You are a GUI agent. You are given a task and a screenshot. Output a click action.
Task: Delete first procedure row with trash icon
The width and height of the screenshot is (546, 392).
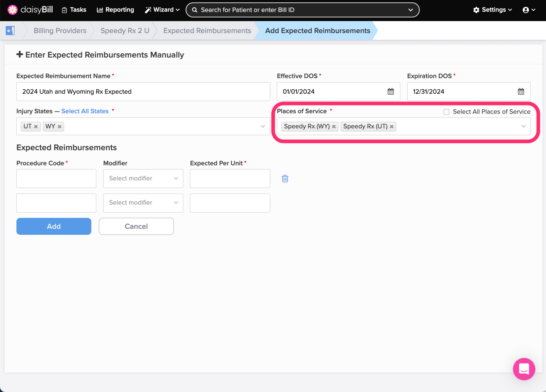[x=285, y=179]
